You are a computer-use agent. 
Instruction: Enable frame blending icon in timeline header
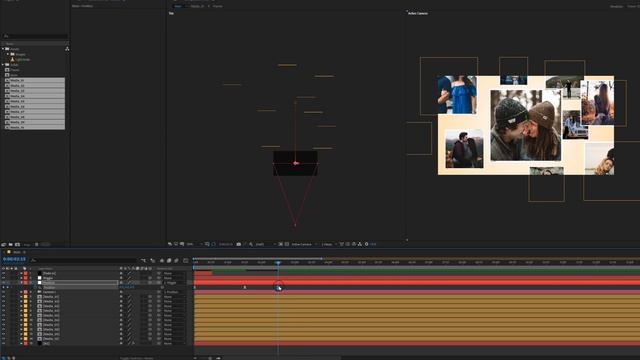click(x=169, y=260)
